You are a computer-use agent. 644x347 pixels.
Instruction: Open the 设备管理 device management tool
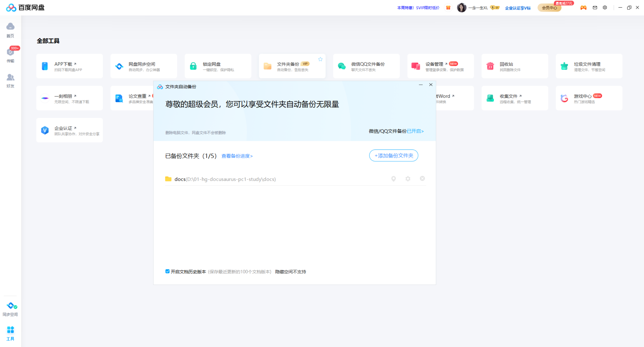[440, 66]
